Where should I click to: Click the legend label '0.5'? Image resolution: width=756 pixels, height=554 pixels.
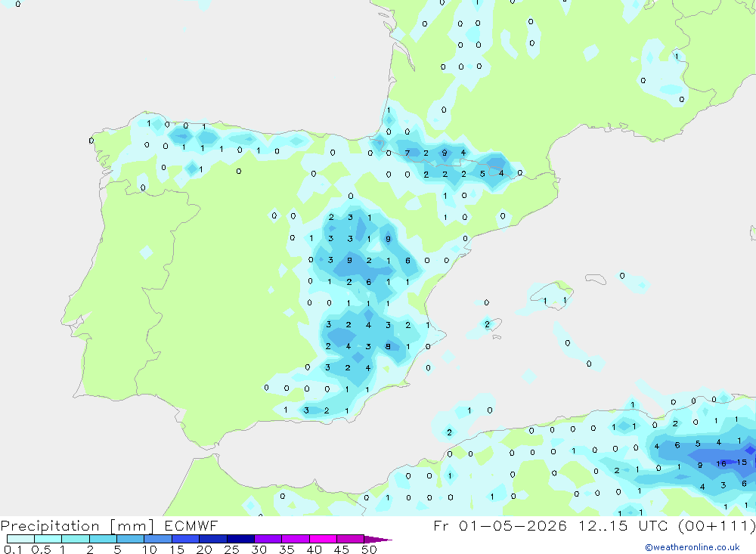point(41,549)
